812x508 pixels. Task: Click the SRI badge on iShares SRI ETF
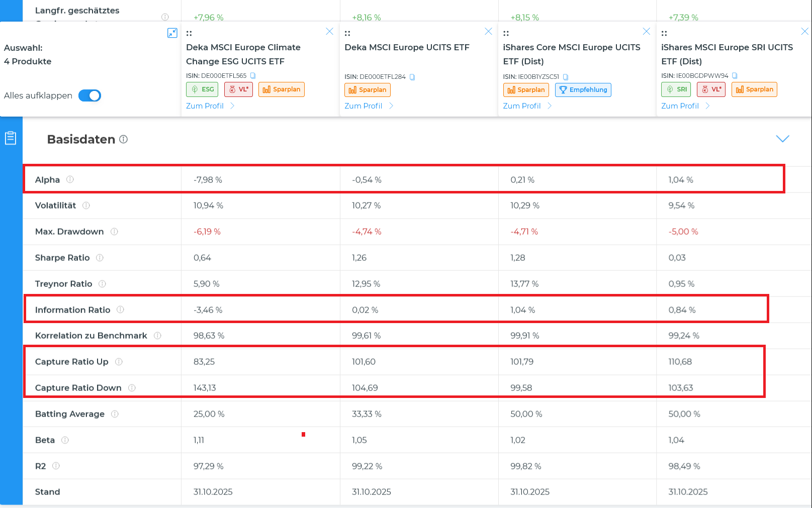[676, 89]
